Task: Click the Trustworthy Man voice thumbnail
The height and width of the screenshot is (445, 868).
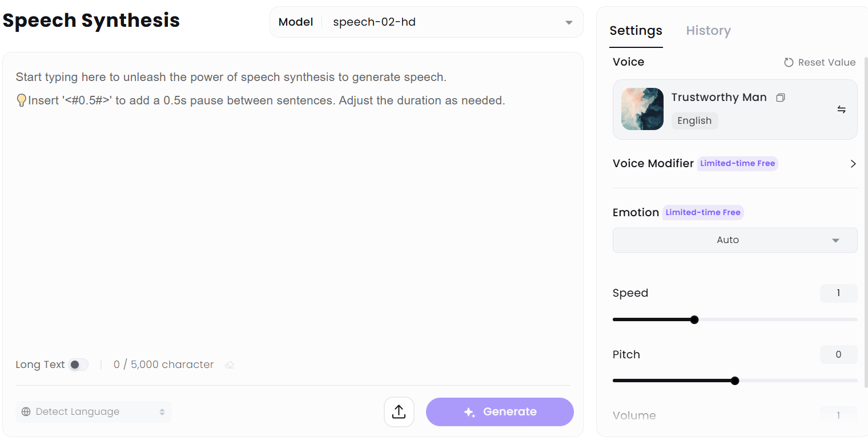Action: click(x=642, y=109)
